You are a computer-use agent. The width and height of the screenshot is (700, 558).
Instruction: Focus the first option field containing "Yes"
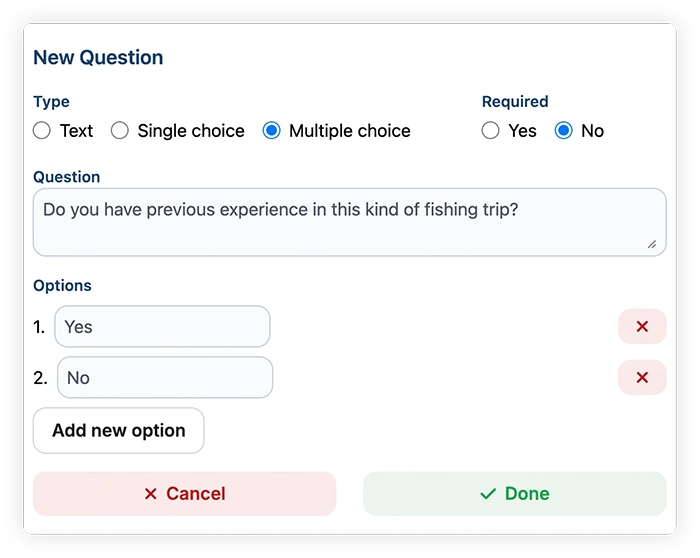coord(162,327)
